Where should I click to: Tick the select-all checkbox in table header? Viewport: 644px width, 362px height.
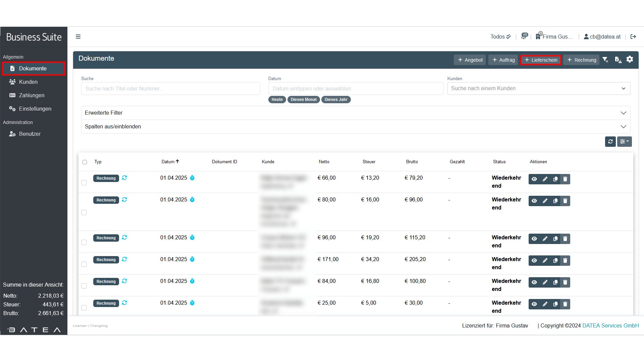click(x=85, y=162)
